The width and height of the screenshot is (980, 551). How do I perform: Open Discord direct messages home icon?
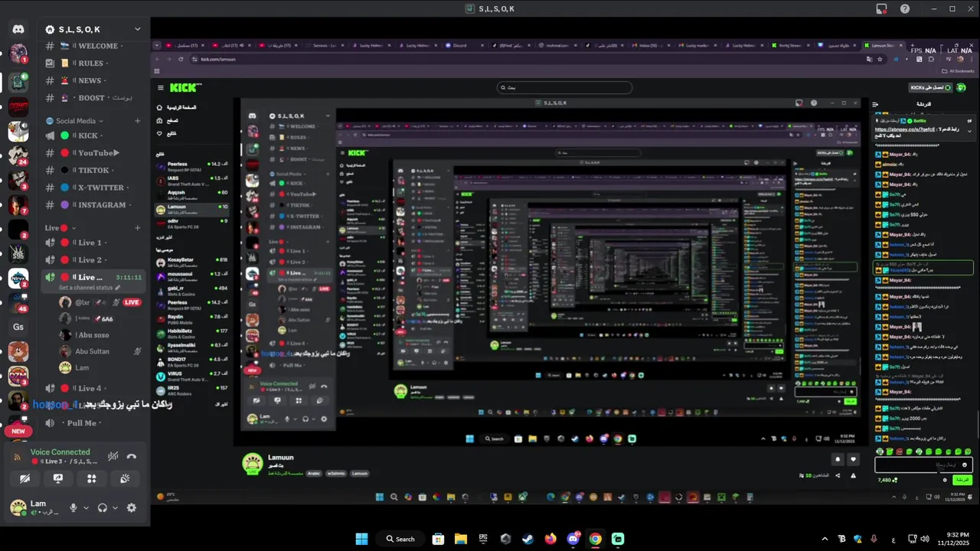[18, 29]
